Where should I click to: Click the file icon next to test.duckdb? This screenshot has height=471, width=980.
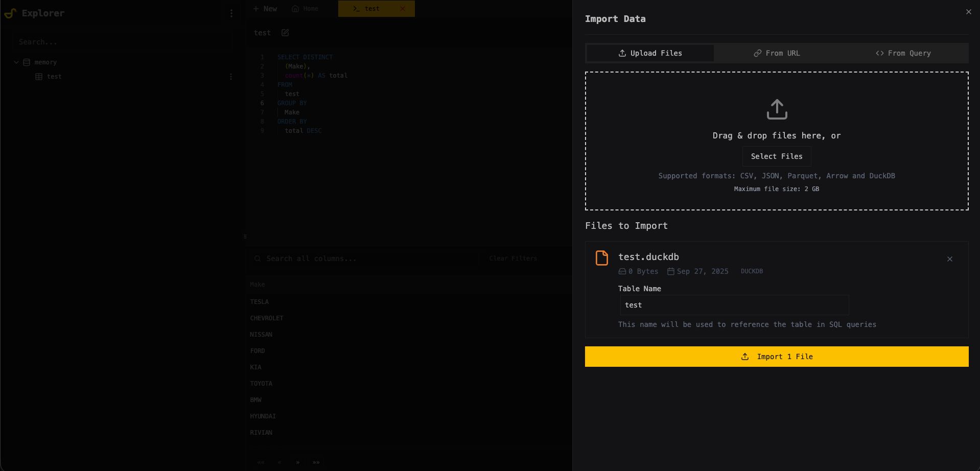click(x=601, y=258)
